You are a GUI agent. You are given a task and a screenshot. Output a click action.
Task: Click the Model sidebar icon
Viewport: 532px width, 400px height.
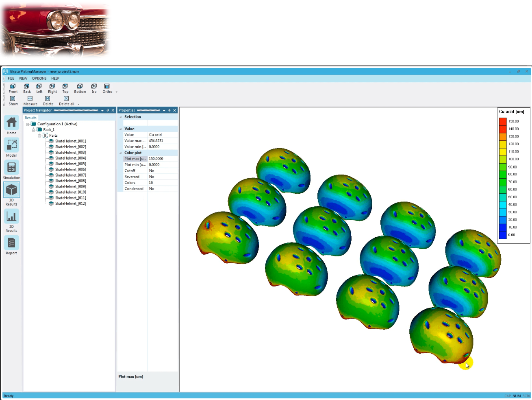point(11,147)
